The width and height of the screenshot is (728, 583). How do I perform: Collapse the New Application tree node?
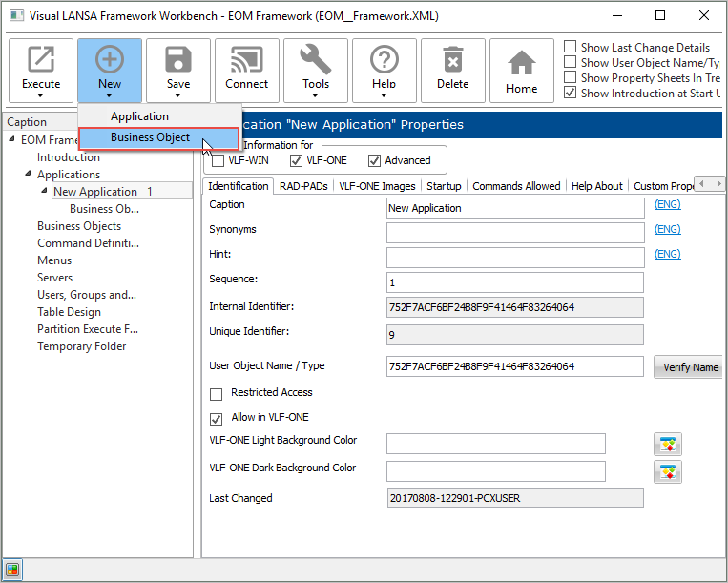[44, 192]
